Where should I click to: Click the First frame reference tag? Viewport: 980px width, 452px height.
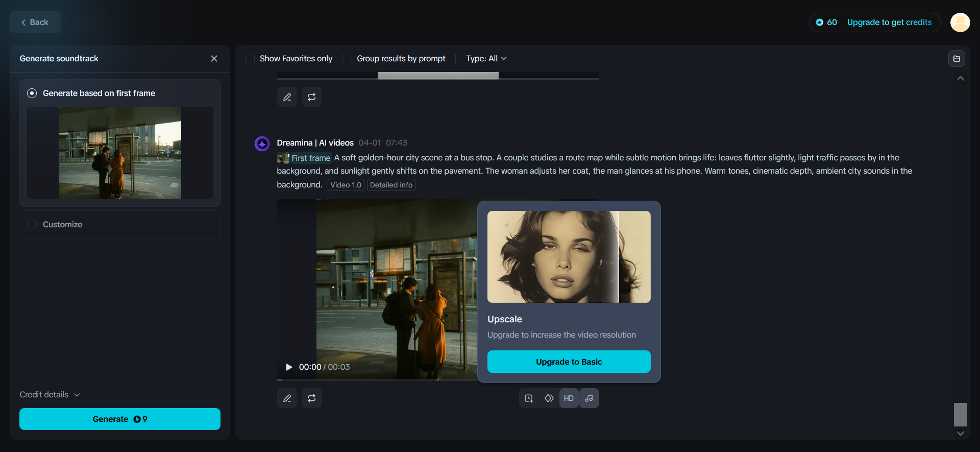pos(304,158)
